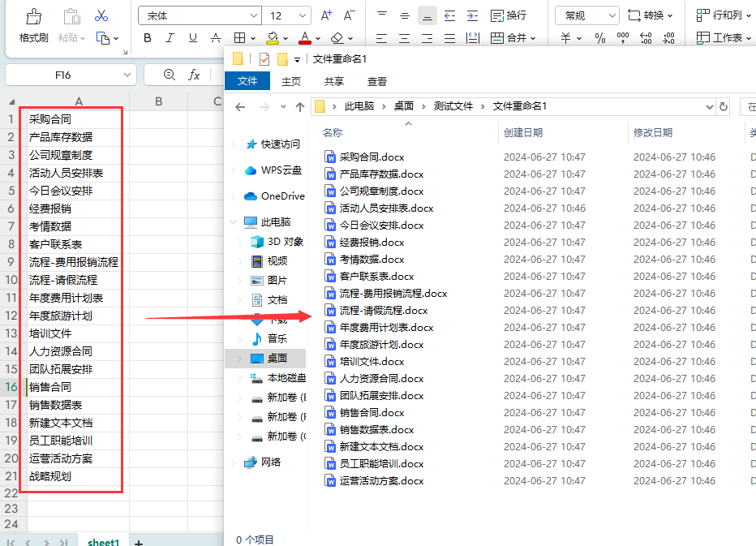Click the Fill color bucket icon
Image resolution: width=756 pixels, height=546 pixels.
[273, 37]
